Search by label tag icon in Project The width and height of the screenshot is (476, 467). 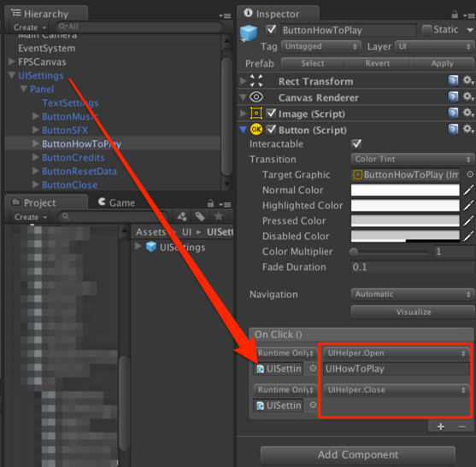pyautogui.click(x=200, y=217)
